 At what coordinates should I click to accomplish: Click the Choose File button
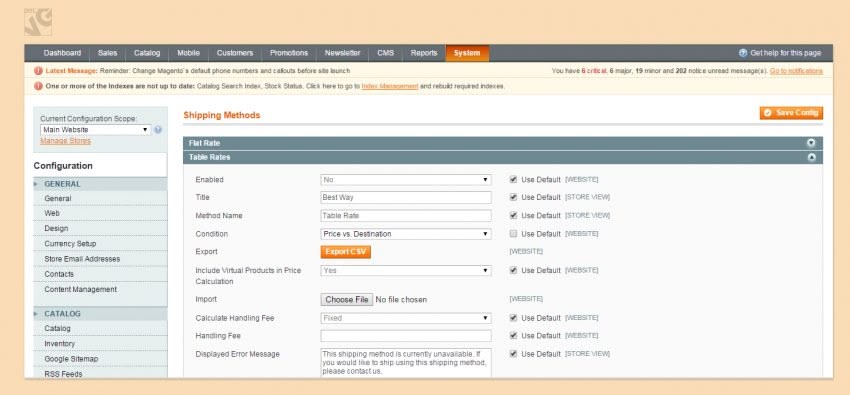(x=347, y=300)
